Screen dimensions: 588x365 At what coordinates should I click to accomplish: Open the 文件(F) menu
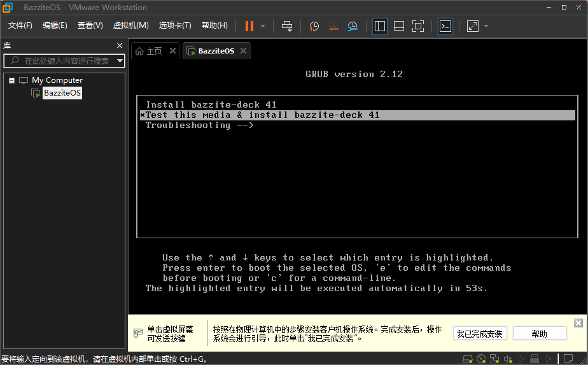[20, 25]
